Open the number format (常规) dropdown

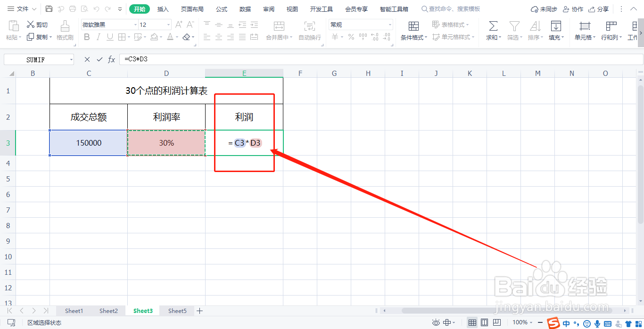click(x=390, y=24)
